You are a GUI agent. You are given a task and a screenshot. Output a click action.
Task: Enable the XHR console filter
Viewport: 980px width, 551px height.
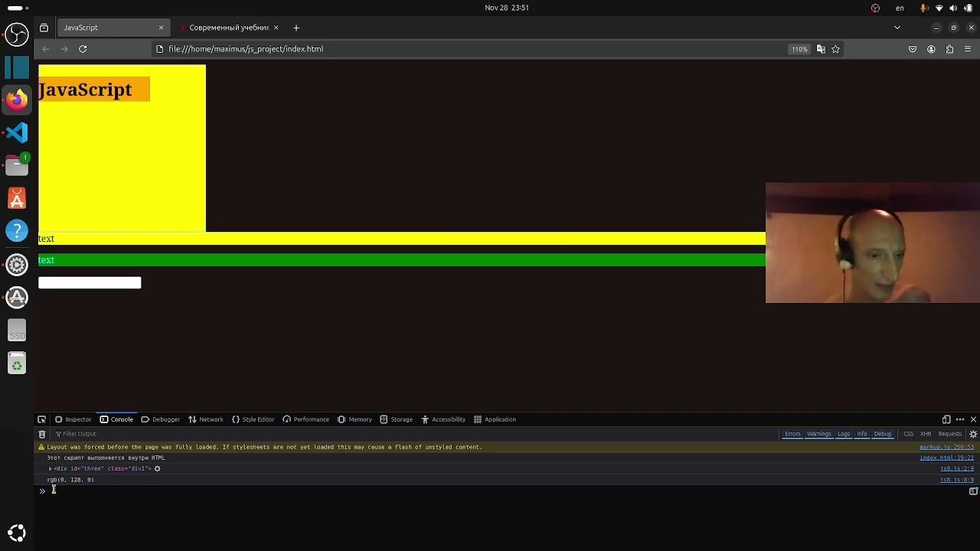click(926, 434)
